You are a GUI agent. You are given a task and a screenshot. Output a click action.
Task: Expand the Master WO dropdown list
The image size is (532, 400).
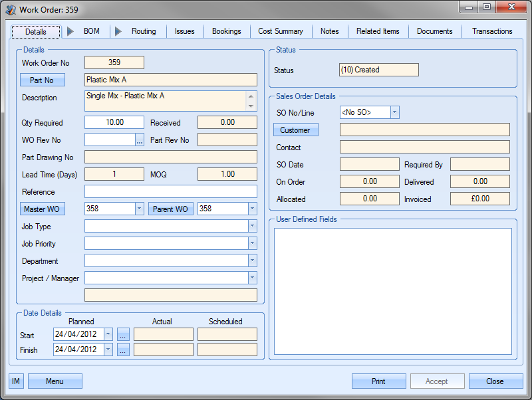(139, 209)
